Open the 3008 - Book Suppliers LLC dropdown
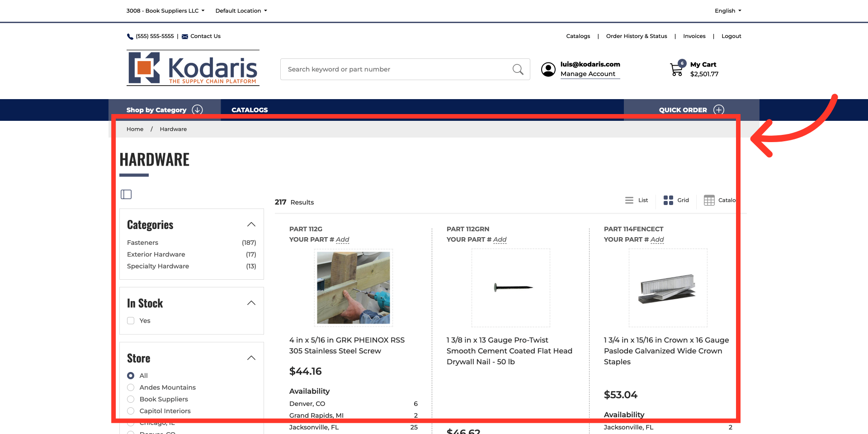868x434 pixels. coord(165,11)
